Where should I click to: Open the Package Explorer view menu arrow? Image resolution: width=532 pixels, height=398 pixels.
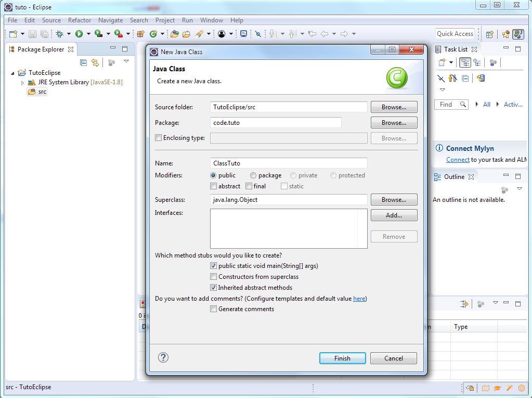(x=126, y=61)
